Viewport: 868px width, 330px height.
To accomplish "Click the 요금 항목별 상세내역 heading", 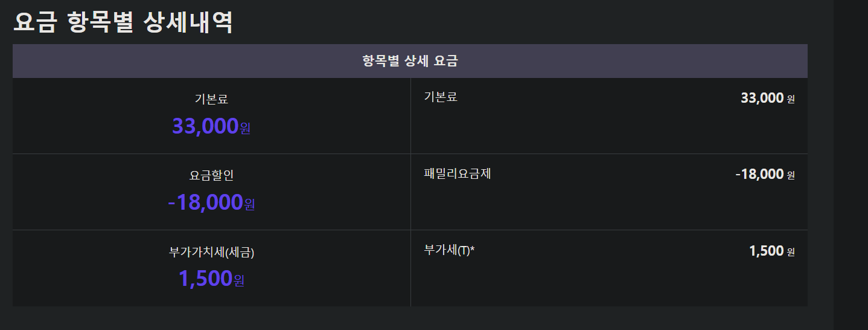I will pos(123,22).
